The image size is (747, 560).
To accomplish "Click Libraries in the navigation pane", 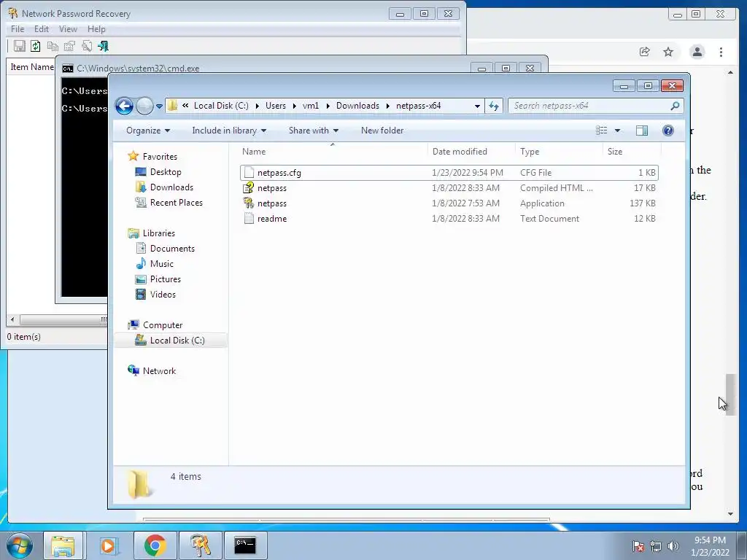I will tap(158, 233).
